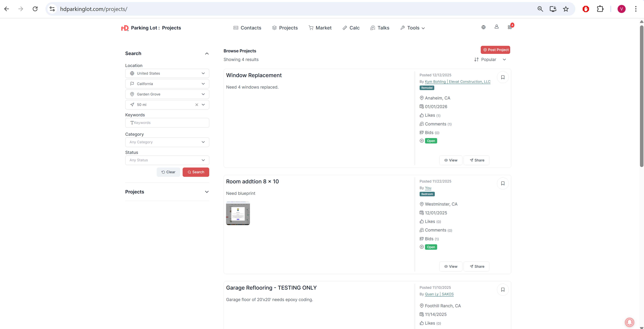Clear the 50 mi distance filter
Viewport: 644px width, 329px height.
[197, 105]
